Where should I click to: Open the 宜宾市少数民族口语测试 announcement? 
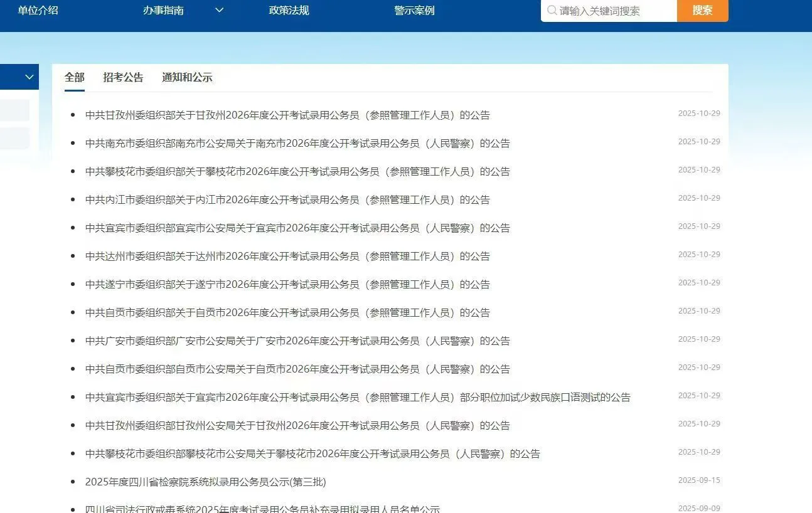pos(358,396)
